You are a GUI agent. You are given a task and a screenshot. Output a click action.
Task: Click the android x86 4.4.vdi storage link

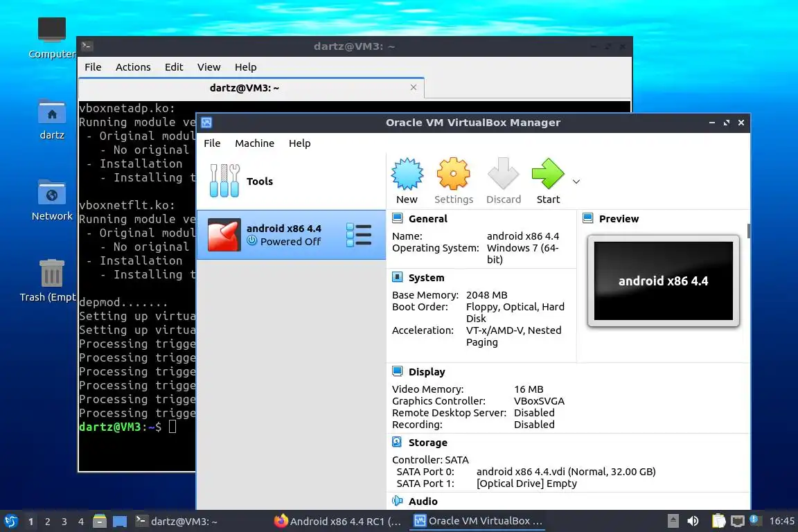coord(566,472)
